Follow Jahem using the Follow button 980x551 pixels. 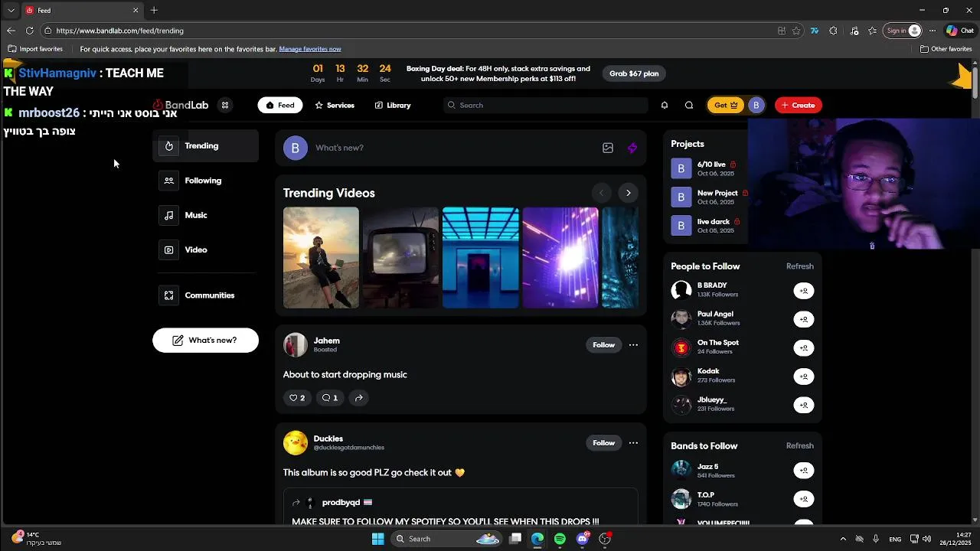[x=603, y=345]
